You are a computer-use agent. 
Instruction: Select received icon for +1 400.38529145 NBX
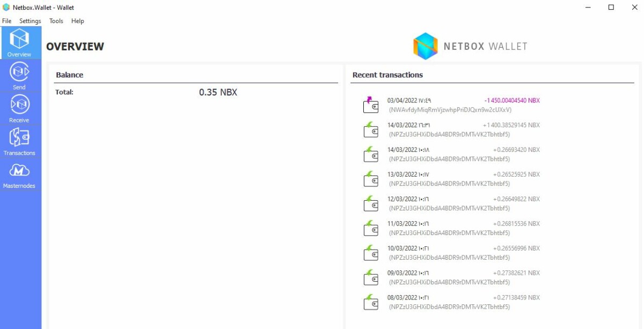[x=371, y=129]
